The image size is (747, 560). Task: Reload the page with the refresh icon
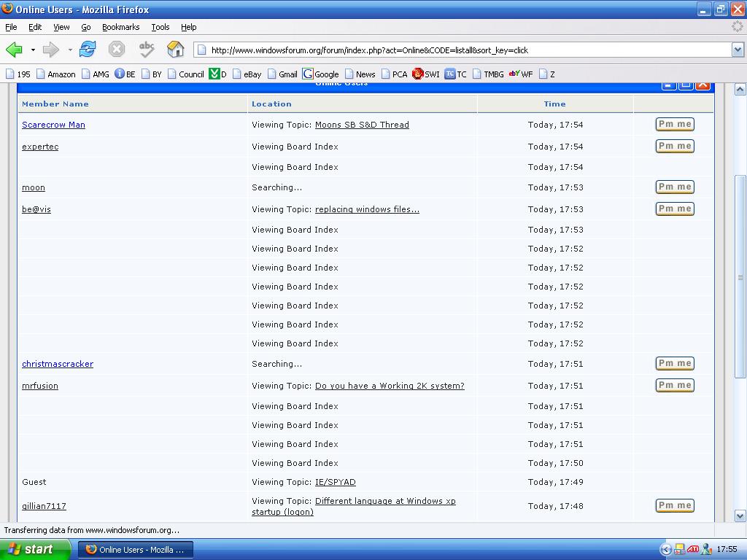88,49
